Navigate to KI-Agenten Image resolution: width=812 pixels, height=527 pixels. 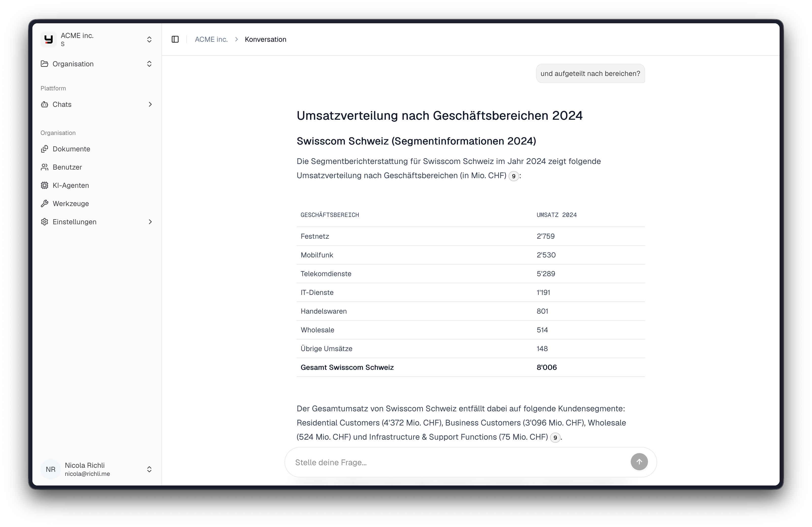click(x=97, y=185)
